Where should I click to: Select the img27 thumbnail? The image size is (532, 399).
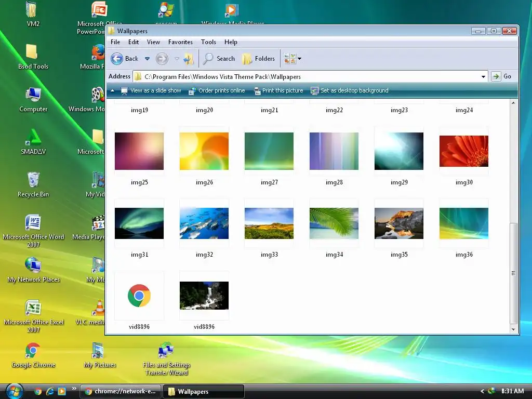coord(269,151)
